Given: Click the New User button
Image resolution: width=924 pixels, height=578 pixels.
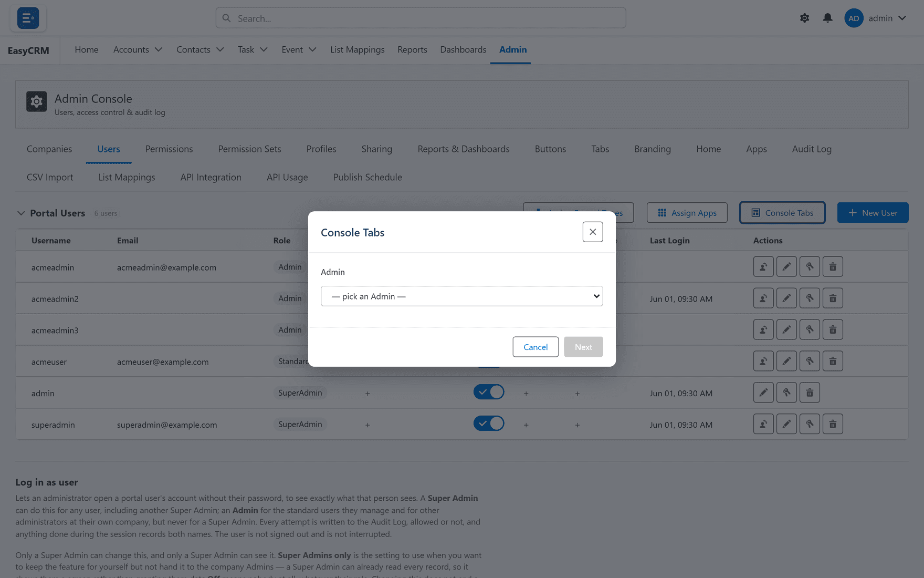Looking at the screenshot, I should (x=873, y=213).
